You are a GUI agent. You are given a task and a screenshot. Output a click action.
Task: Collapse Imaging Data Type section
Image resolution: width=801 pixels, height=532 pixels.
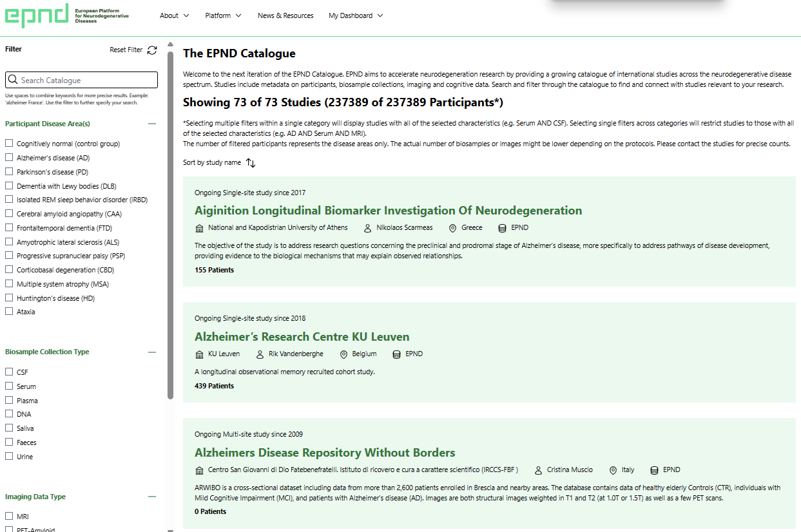click(x=152, y=497)
